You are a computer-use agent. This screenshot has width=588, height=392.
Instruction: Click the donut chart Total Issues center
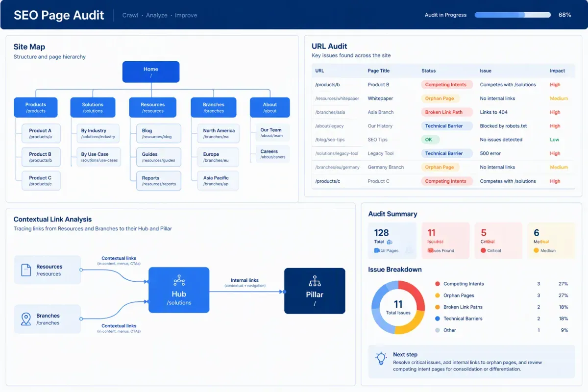[398, 308]
